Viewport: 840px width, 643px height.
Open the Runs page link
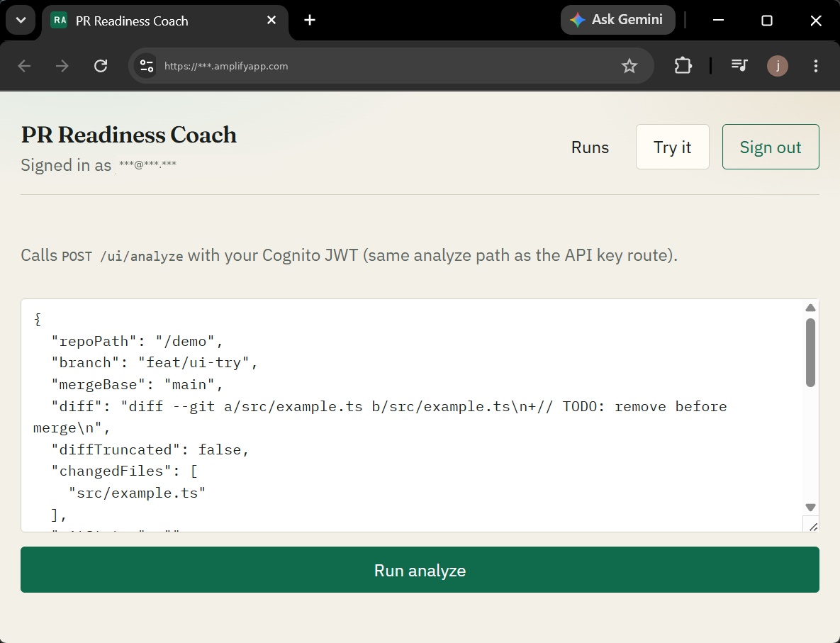[x=590, y=147]
